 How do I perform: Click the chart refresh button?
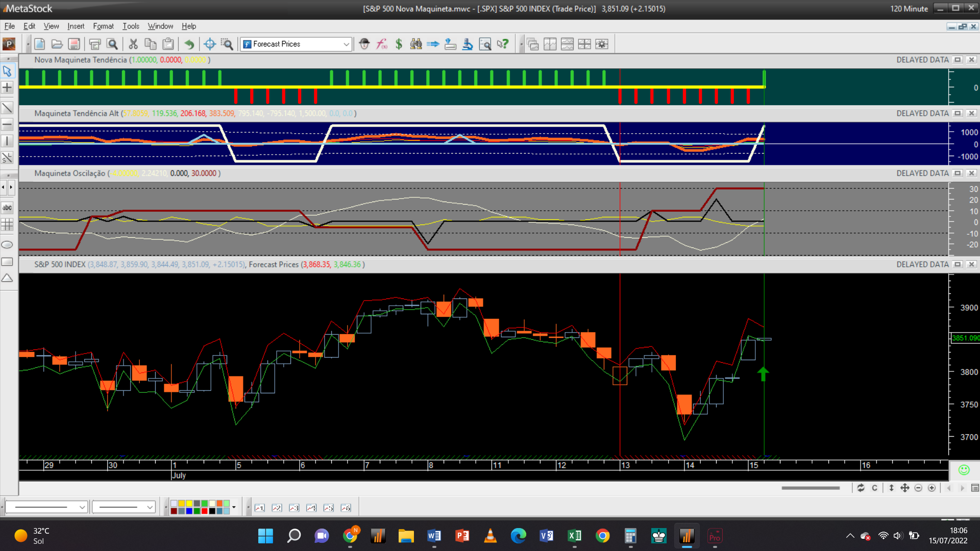point(861,488)
